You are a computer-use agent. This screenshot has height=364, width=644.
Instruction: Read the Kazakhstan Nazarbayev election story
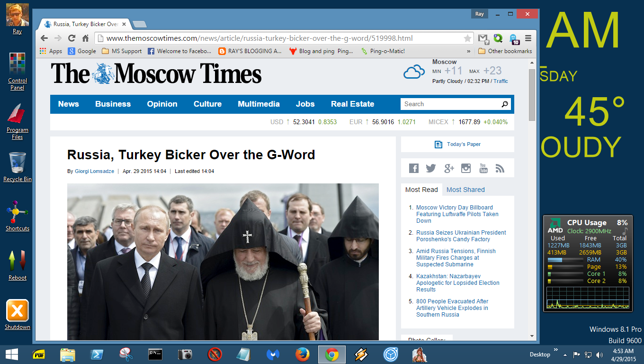[458, 283]
